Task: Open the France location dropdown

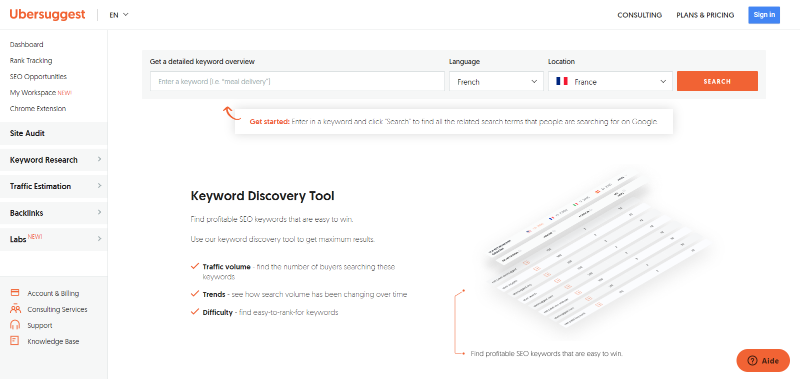Action: (610, 81)
